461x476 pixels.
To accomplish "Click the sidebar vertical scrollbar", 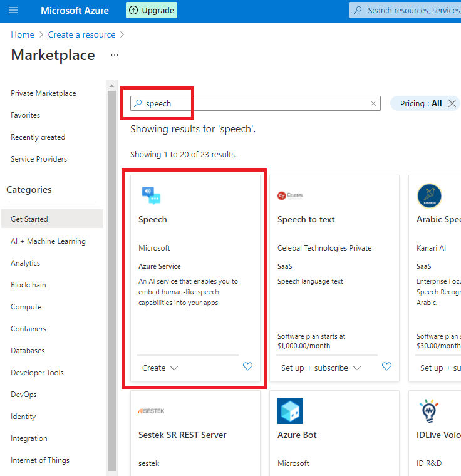I will click(112, 276).
